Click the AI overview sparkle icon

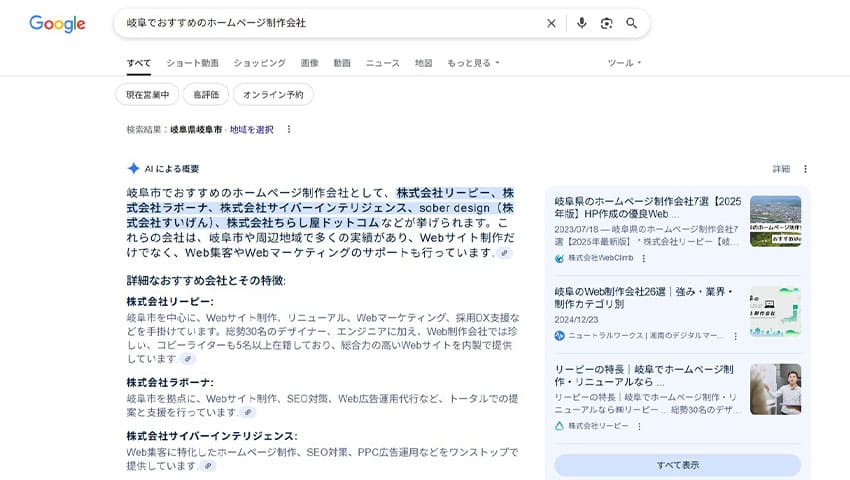(133, 168)
